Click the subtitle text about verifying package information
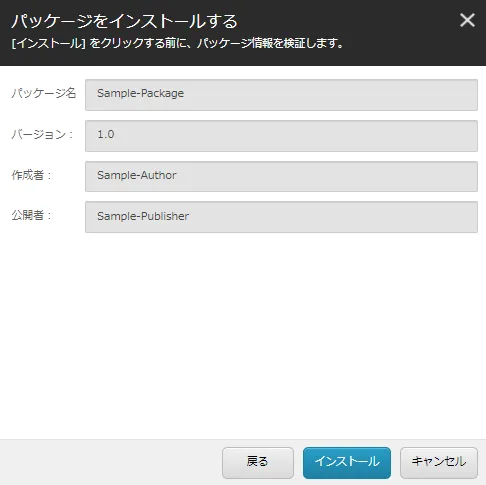 coord(177,43)
